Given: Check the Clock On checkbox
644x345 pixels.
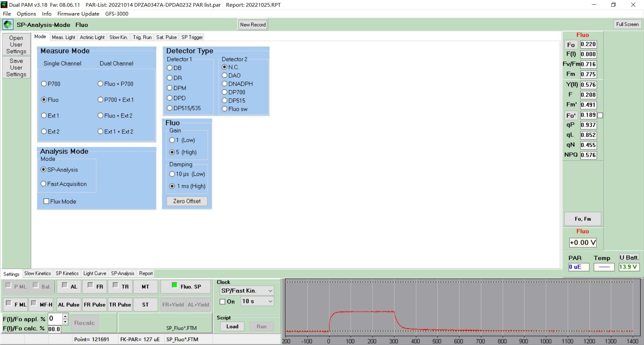Looking at the screenshot, I should (222, 301).
